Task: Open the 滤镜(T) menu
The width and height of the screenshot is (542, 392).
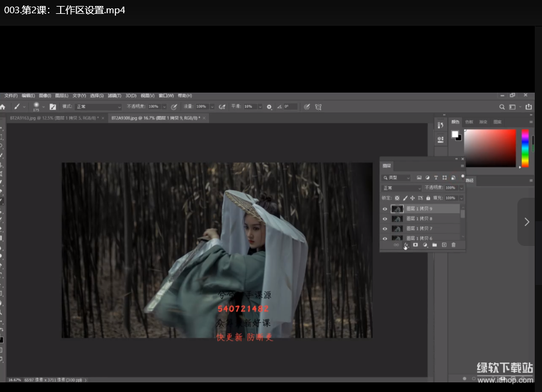Action: click(114, 96)
